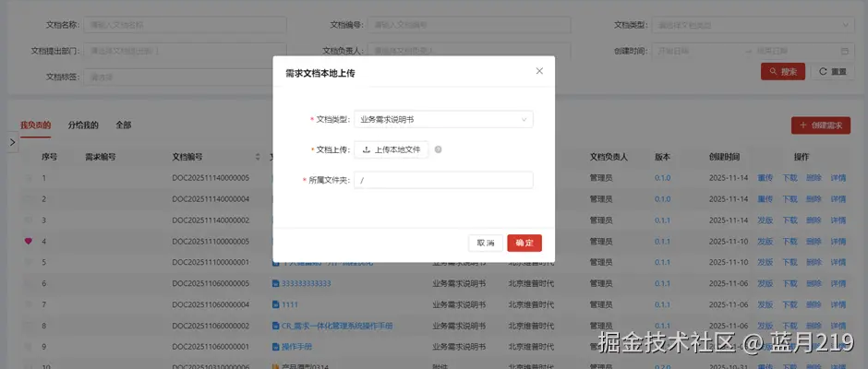Click 发版 on row DOC202511140000002

[x=765, y=220]
